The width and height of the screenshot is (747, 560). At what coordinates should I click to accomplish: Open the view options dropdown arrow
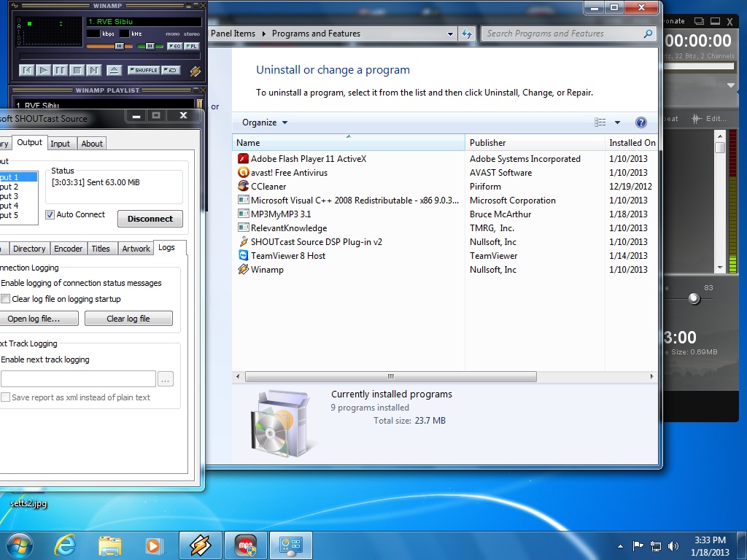click(617, 122)
